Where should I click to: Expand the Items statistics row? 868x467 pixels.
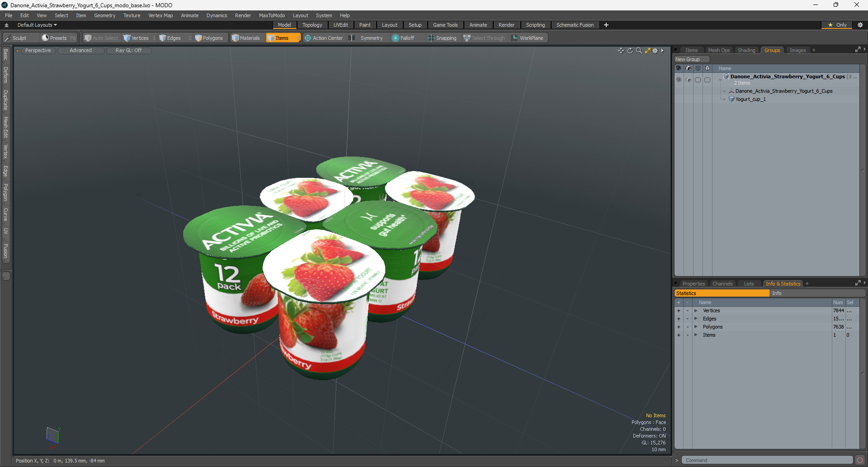[x=696, y=335]
